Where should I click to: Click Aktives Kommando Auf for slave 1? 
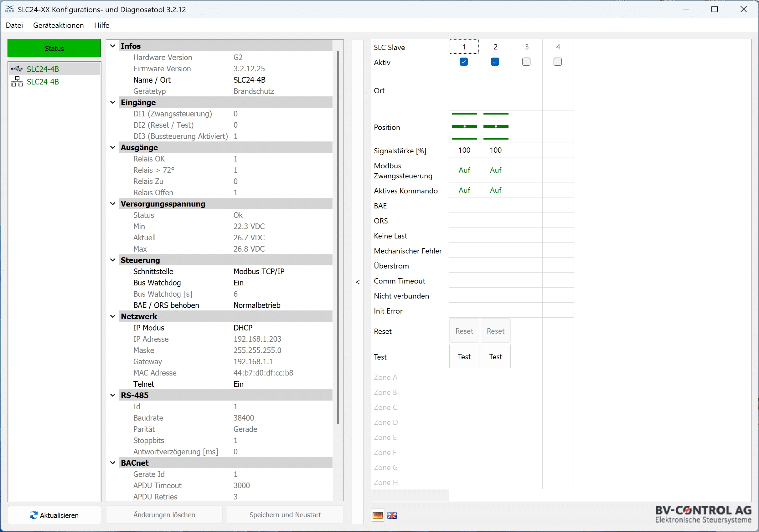[x=464, y=190]
